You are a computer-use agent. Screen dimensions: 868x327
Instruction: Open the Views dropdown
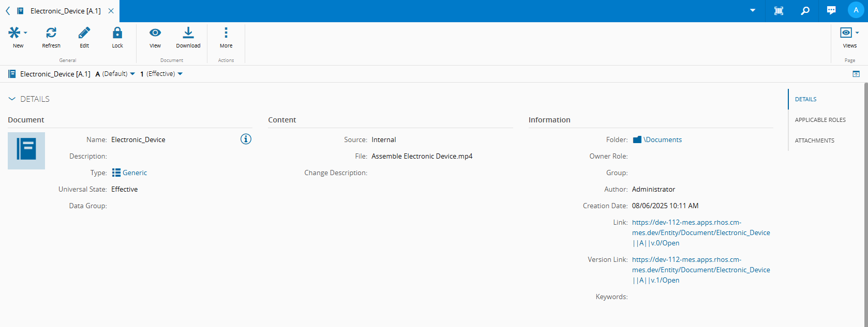pos(849,33)
